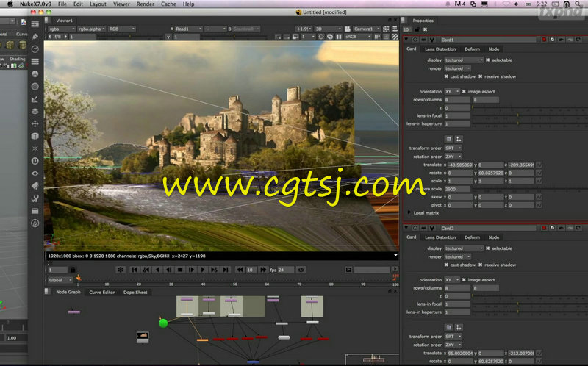Click the snowflake icon in playback bar
This screenshot has width=588, height=366.
pyautogui.click(x=121, y=270)
